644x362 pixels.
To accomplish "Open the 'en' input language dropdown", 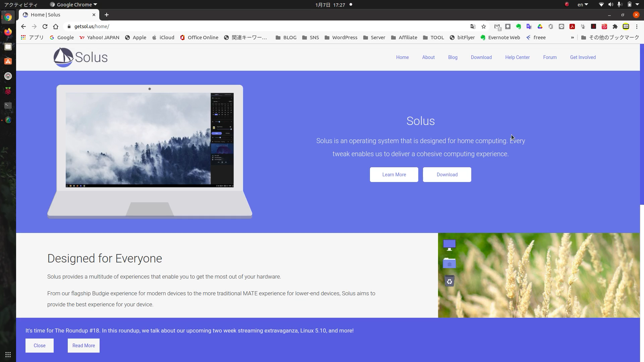I will [583, 5].
